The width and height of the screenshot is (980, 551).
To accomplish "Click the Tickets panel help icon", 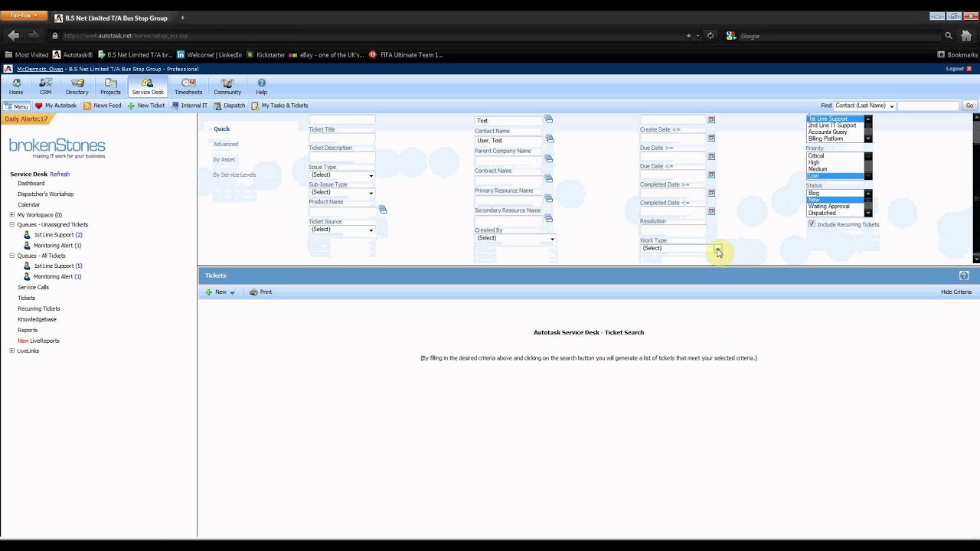I will 964,275.
